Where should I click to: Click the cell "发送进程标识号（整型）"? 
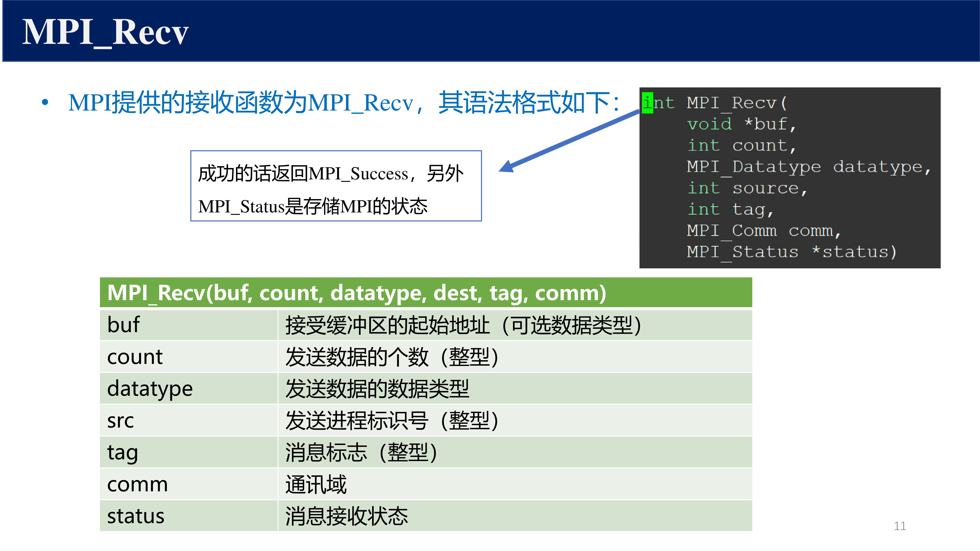[x=515, y=421]
